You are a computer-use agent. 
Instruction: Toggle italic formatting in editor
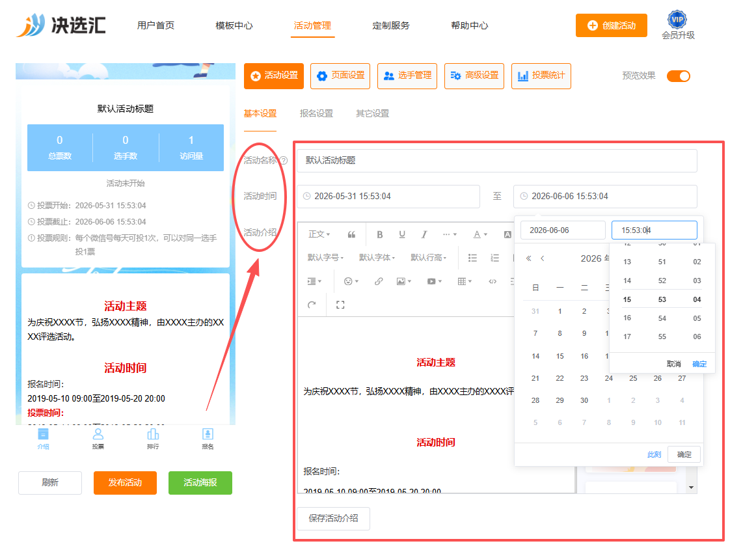(424, 234)
